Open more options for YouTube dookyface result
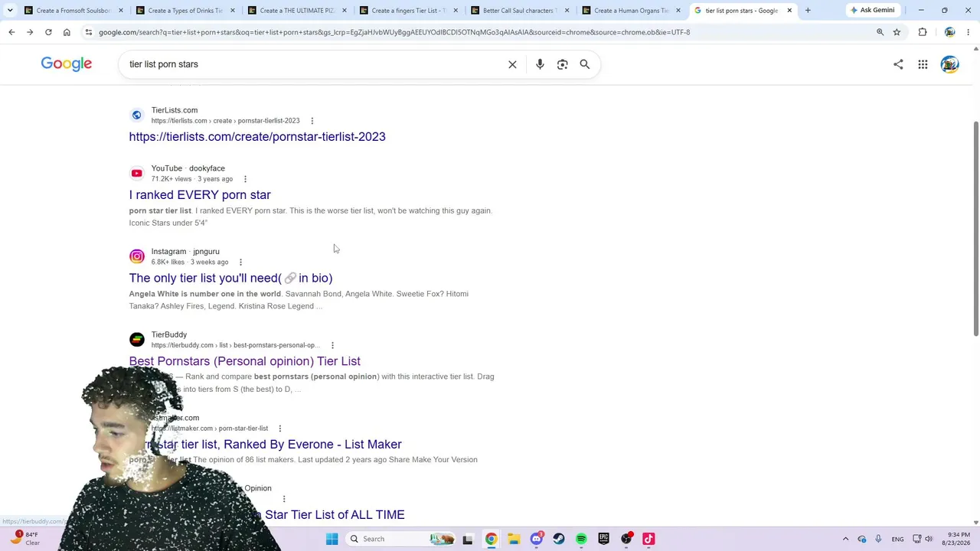The image size is (980, 551). tap(245, 179)
